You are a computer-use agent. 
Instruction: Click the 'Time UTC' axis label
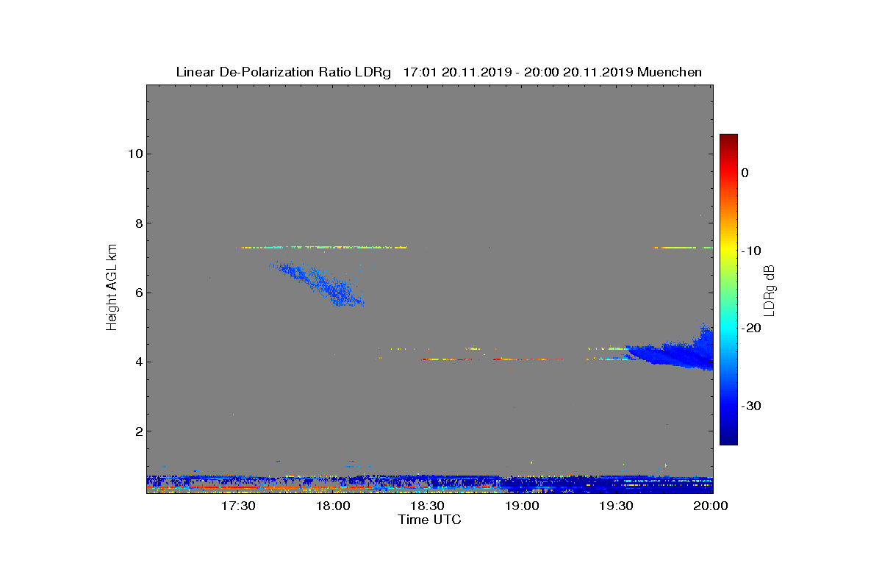429,520
